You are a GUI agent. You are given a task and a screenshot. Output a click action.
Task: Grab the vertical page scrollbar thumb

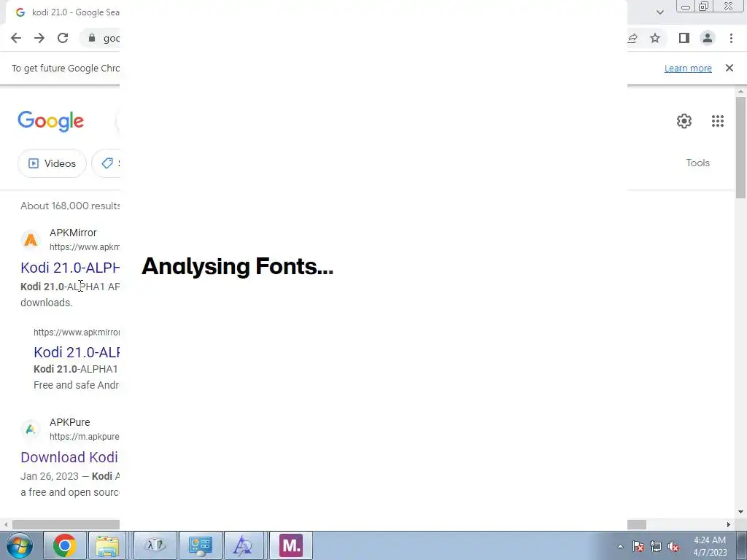[740, 147]
